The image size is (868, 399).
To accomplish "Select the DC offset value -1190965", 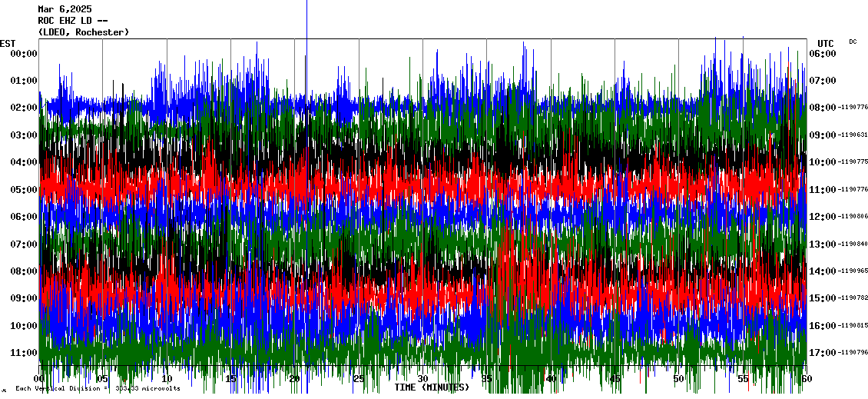I will click(853, 271).
